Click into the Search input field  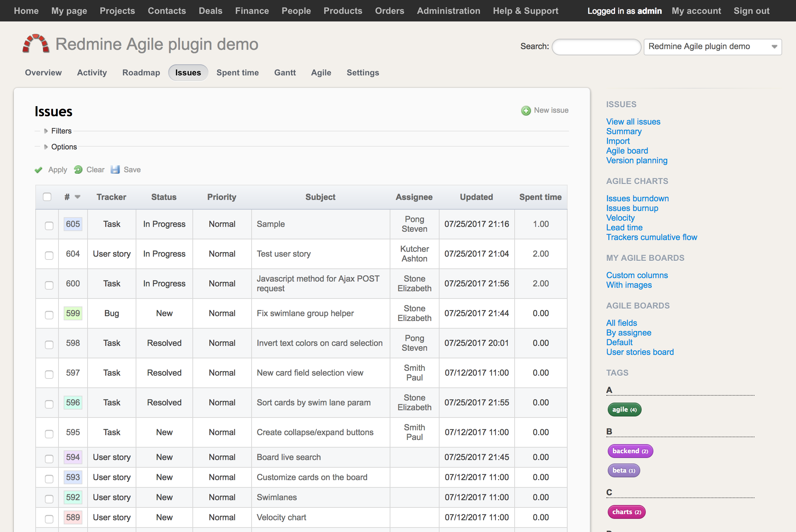596,47
